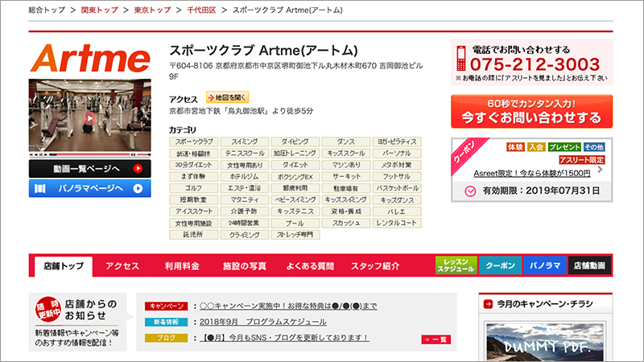Click the 今すぐお問い合わせする inquiry button
This screenshot has height=362, width=644.
click(x=531, y=112)
